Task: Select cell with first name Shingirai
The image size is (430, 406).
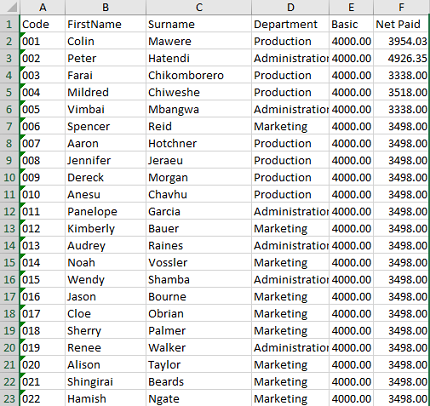Action: click(x=106, y=381)
